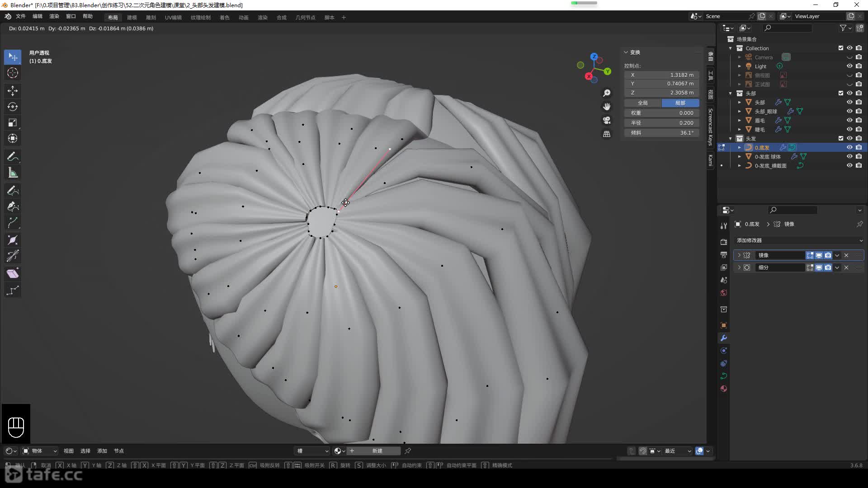Open the Material properties tab

(x=724, y=389)
